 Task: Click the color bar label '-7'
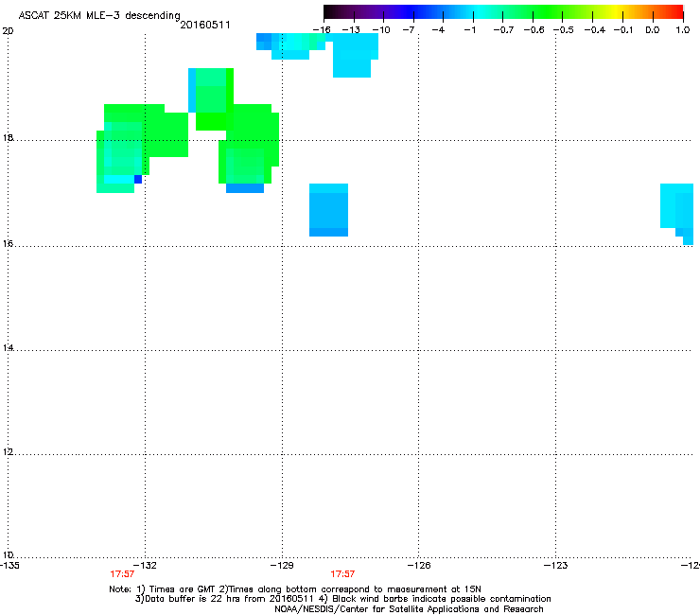(x=409, y=30)
